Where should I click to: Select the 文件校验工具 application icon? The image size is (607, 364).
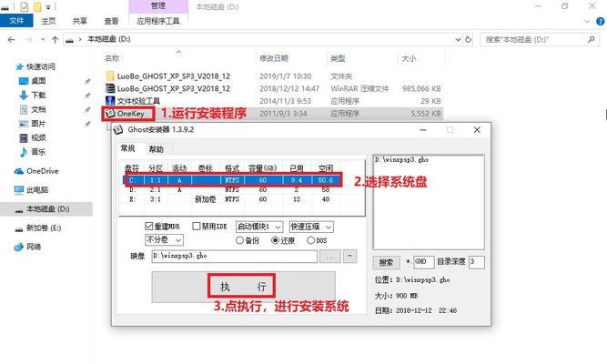(x=110, y=101)
